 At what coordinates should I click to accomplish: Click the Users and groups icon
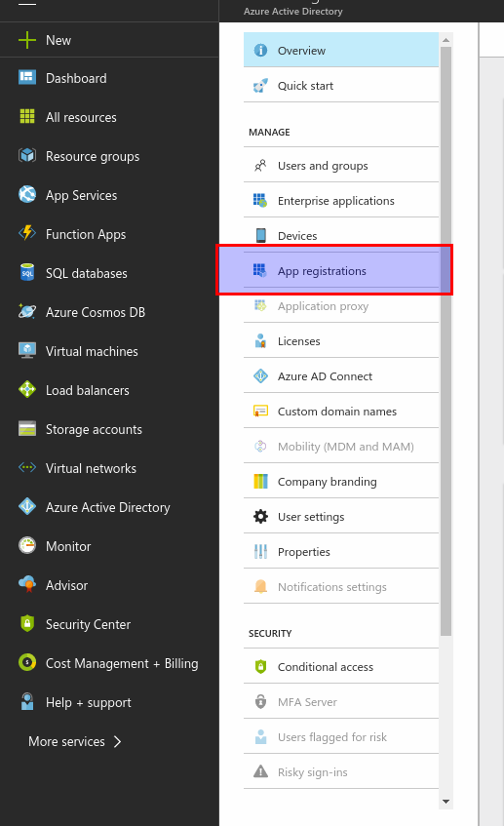pyautogui.click(x=260, y=166)
